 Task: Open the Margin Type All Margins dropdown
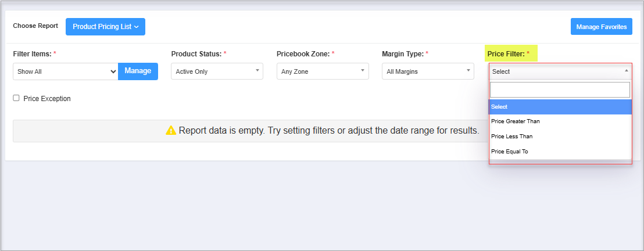click(428, 71)
